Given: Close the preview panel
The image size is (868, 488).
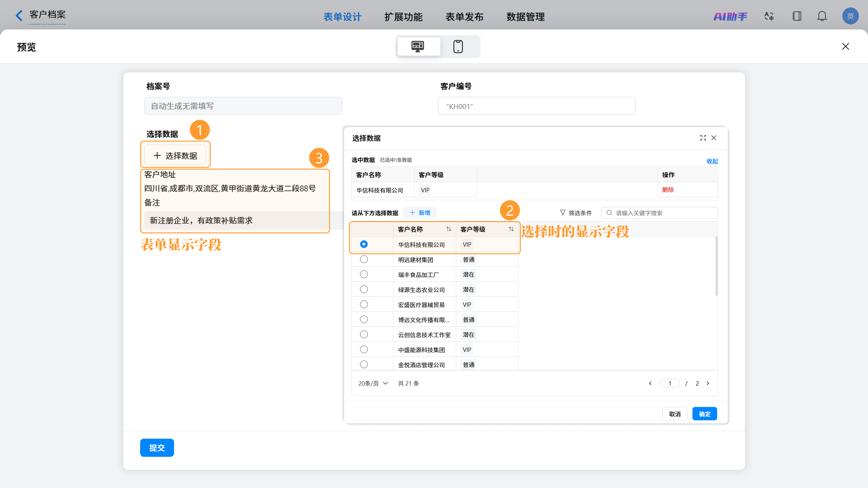Looking at the screenshot, I should click(845, 47).
